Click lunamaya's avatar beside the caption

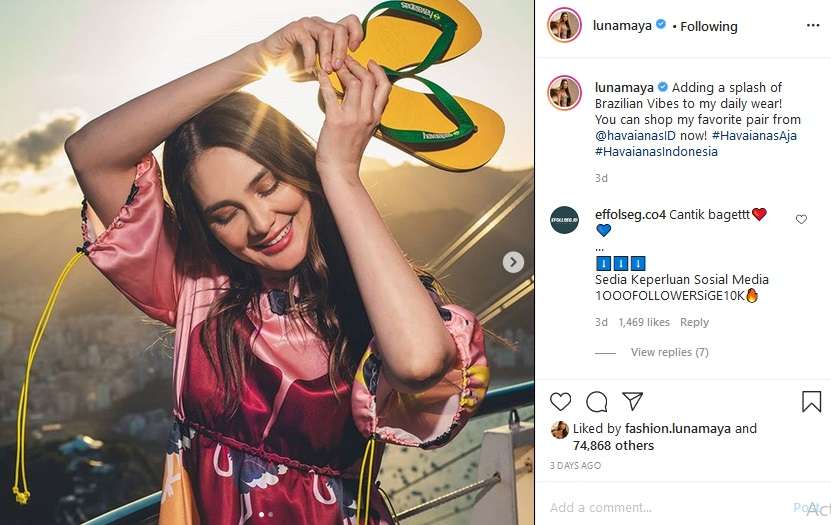coord(564,93)
